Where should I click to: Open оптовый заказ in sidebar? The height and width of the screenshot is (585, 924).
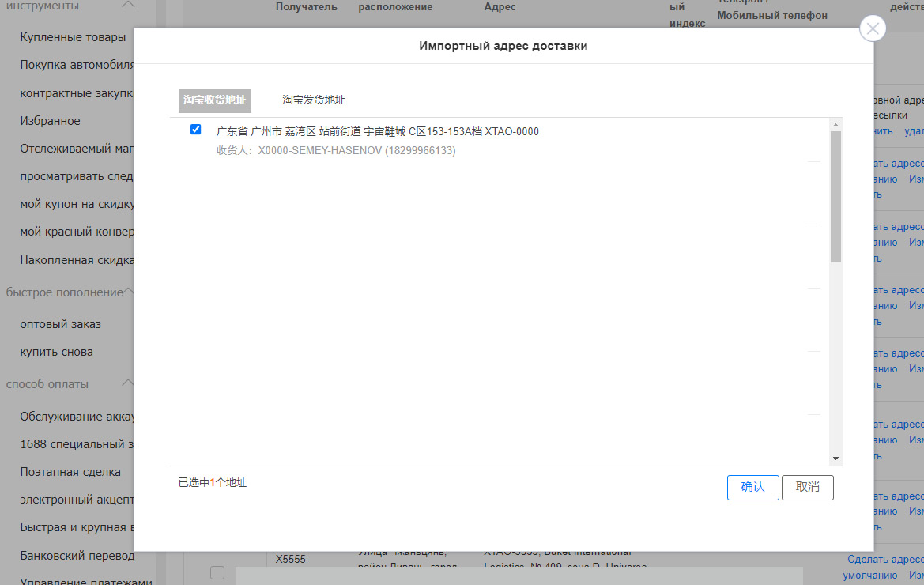[x=61, y=324]
